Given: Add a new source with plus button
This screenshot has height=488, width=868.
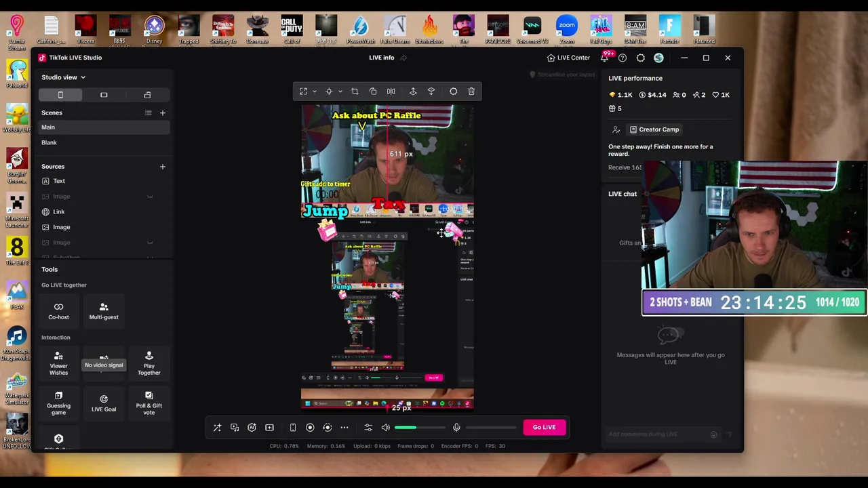Looking at the screenshot, I should coord(162,167).
